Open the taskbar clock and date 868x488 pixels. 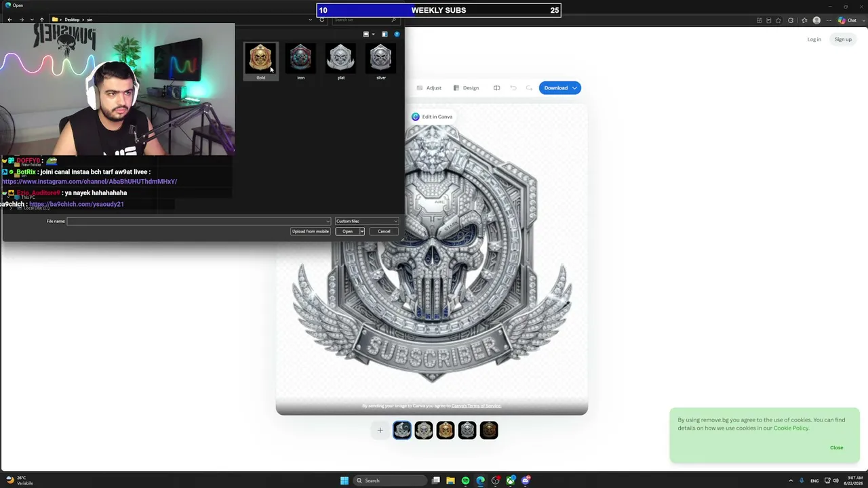point(853,481)
